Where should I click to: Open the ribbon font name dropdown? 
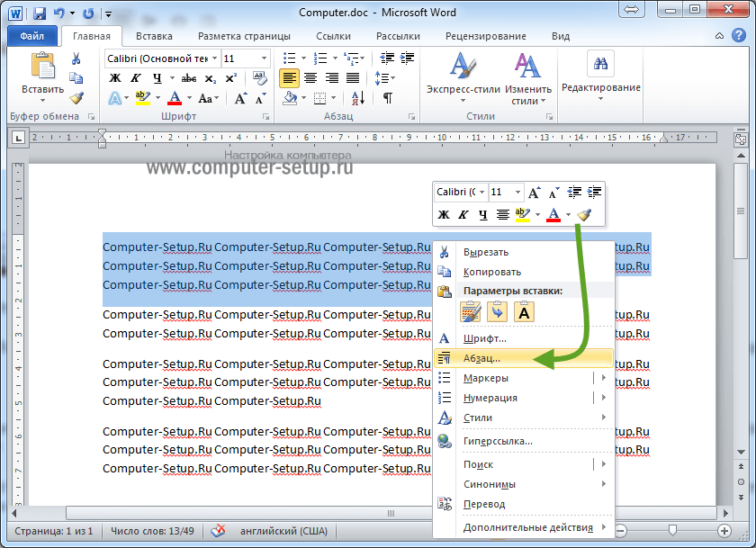click(x=213, y=58)
